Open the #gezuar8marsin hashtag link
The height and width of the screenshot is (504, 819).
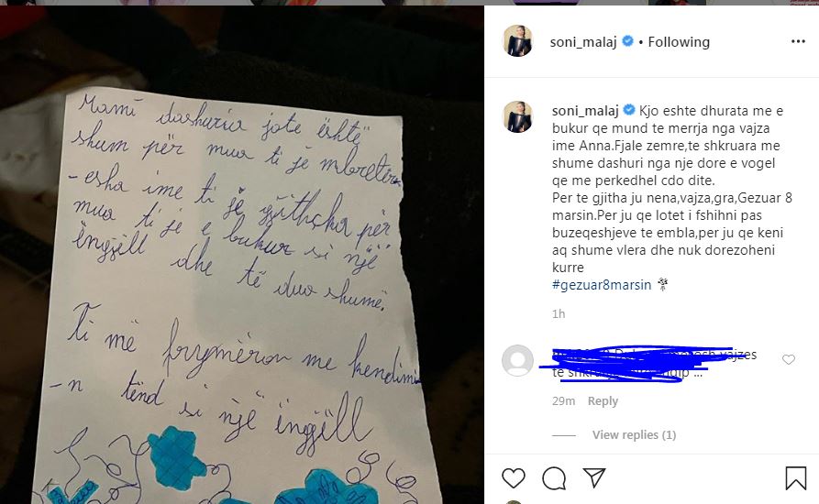coord(602,285)
